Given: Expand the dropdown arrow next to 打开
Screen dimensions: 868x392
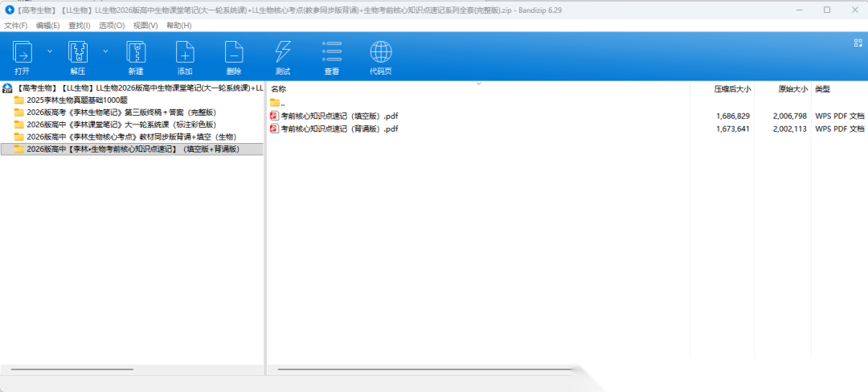Looking at the screenshot, I should [50, 51].
